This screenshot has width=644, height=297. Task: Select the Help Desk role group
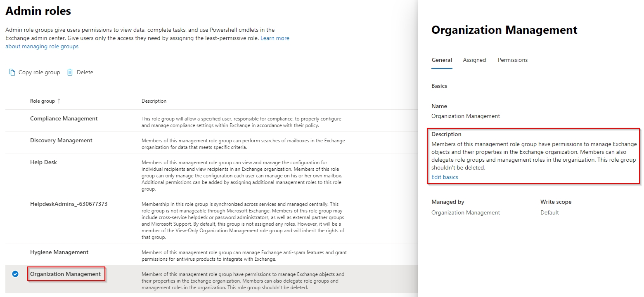[x=43, y=163]
